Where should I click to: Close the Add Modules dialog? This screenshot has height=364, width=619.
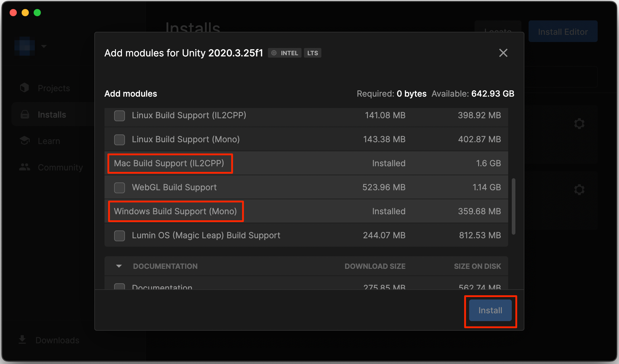[x=504, y=53]
